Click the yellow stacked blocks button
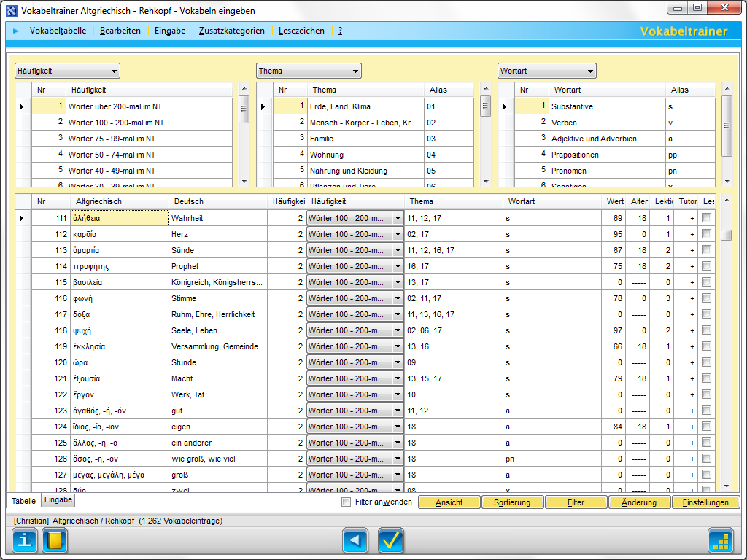Viewport: 747px width, 560px height. pyautogui.click(x=720, y=540)
